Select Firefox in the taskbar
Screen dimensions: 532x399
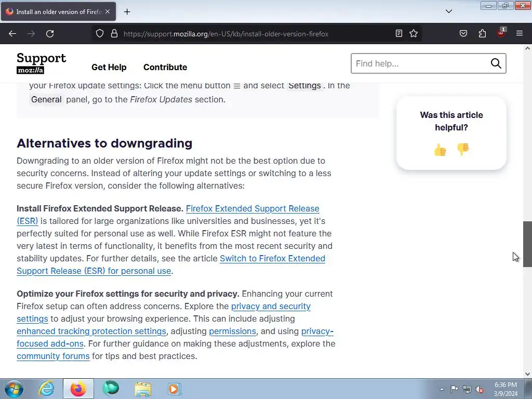78,389
